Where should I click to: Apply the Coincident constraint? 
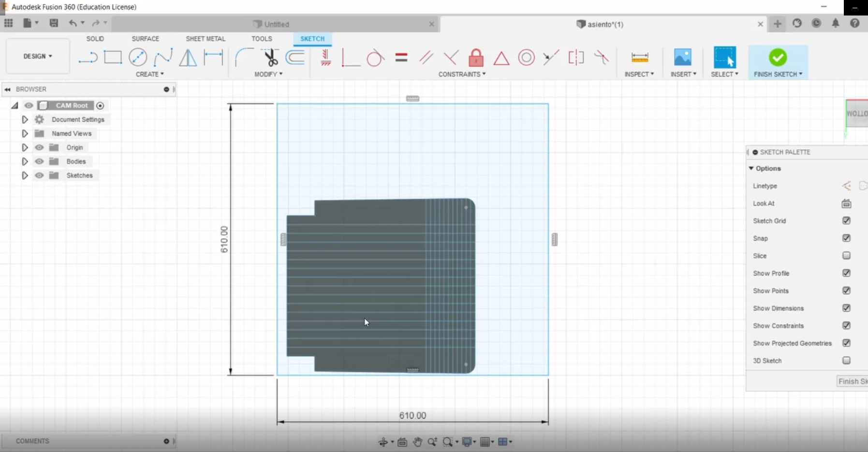click(351, 58)
